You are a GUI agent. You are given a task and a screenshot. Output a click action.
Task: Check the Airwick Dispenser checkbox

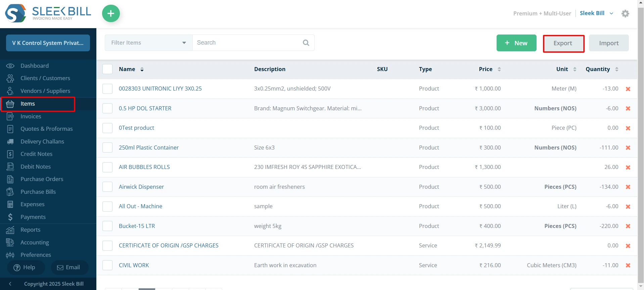coord(107,187)
